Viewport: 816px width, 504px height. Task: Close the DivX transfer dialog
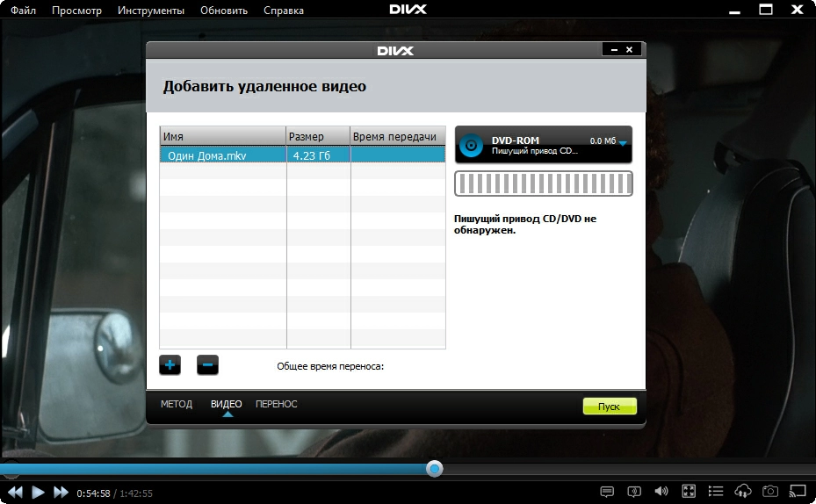[630, 50]
